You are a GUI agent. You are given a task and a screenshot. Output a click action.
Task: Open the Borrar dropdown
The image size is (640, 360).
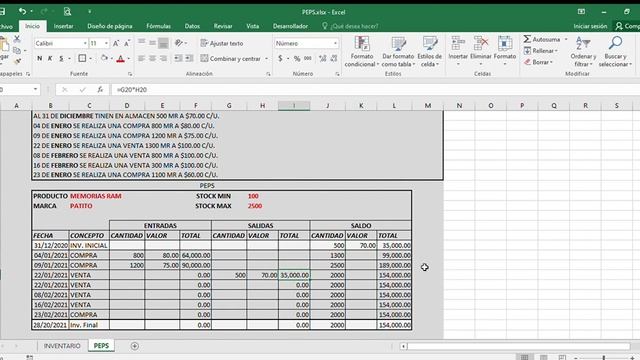coord(538,62)
